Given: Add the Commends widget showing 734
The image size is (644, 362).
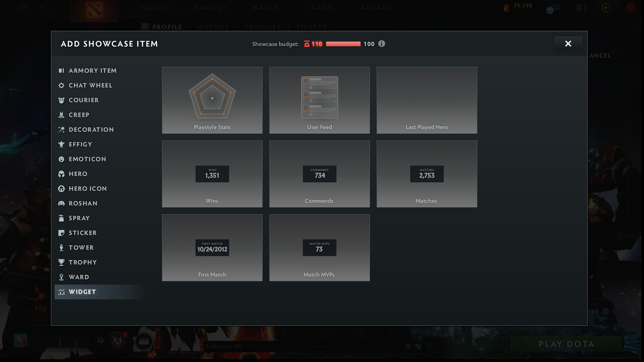Looking at the screenshot, I should click(320, 174).
